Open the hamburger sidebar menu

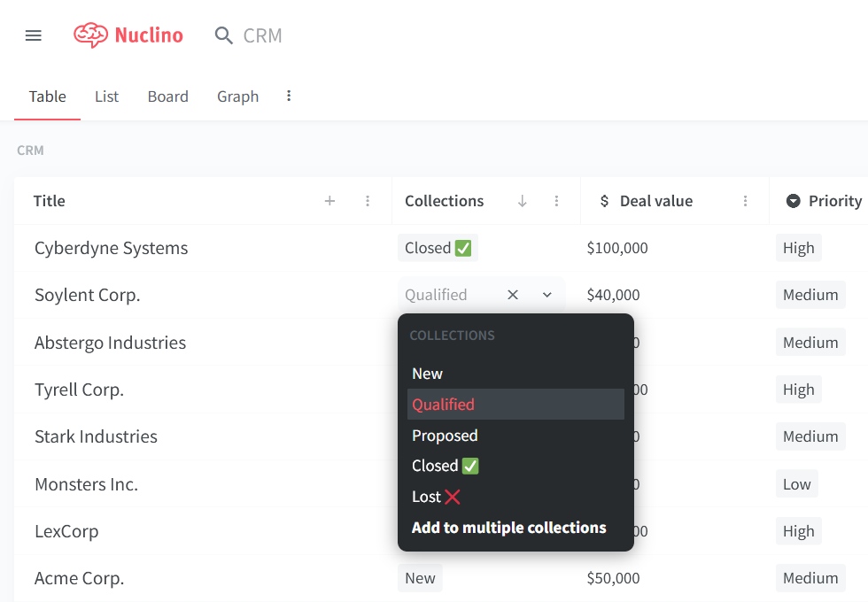pyautogui.click(x=34, y=35)
